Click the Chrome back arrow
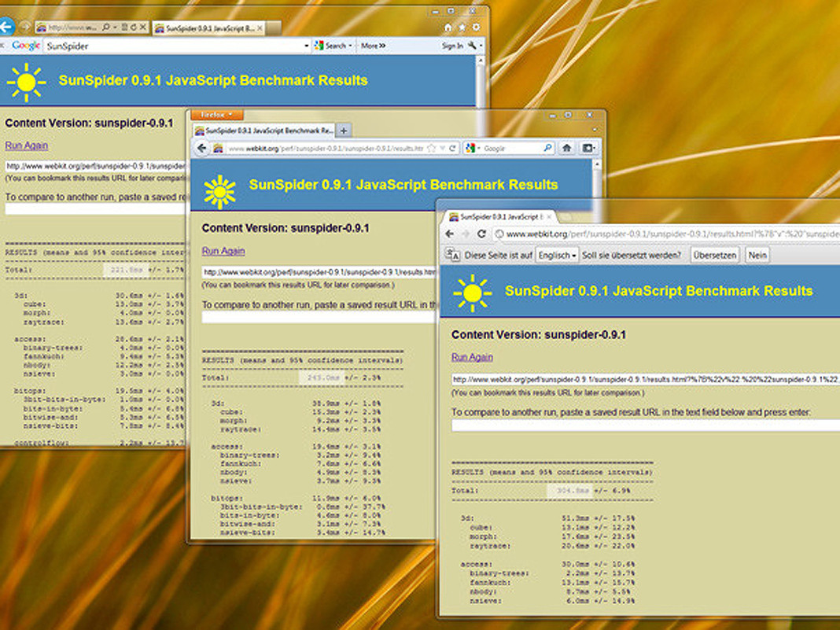Screen dimensions: 840x630 click(450, 234)
